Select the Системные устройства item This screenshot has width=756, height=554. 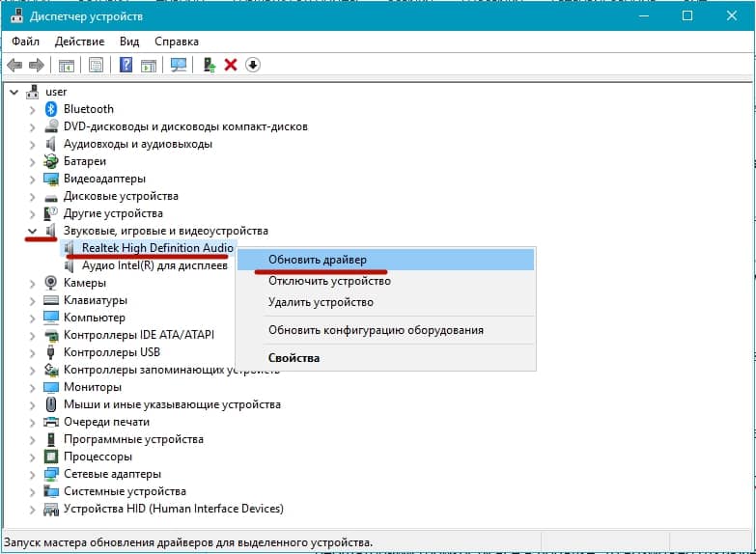tap(125, 491)
